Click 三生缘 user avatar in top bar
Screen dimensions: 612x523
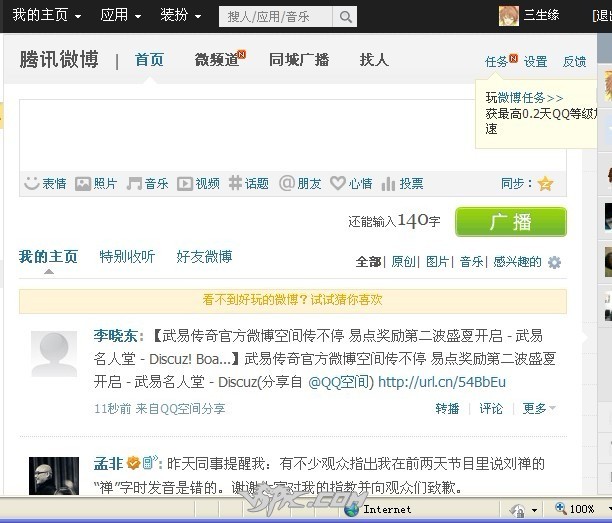pos(509,16)
